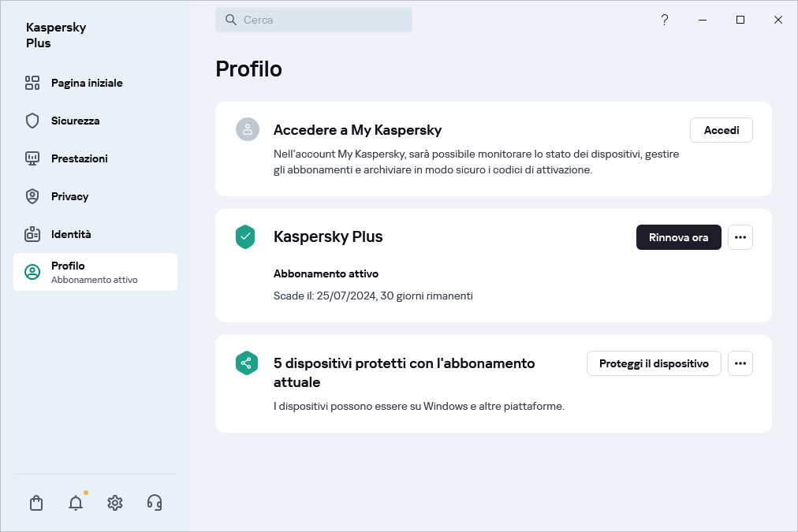Open the store shopping bag icon
Image resolution: width=798 pixels, height=532 pixels.
click(36, 503)
